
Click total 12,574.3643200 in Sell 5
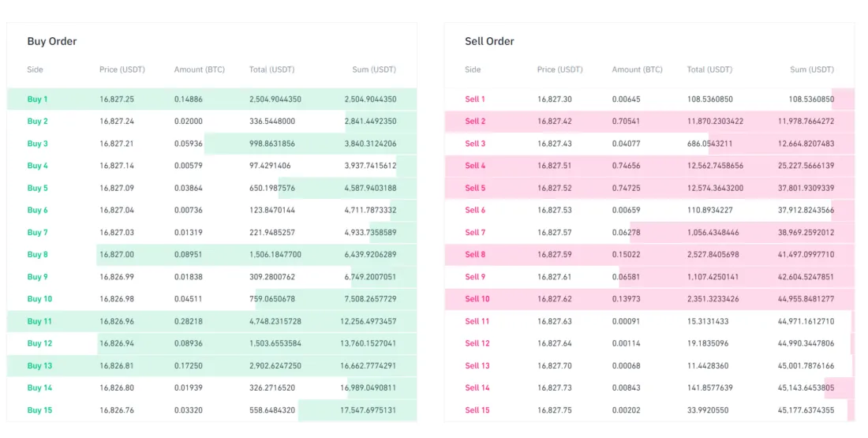point(715,188)
